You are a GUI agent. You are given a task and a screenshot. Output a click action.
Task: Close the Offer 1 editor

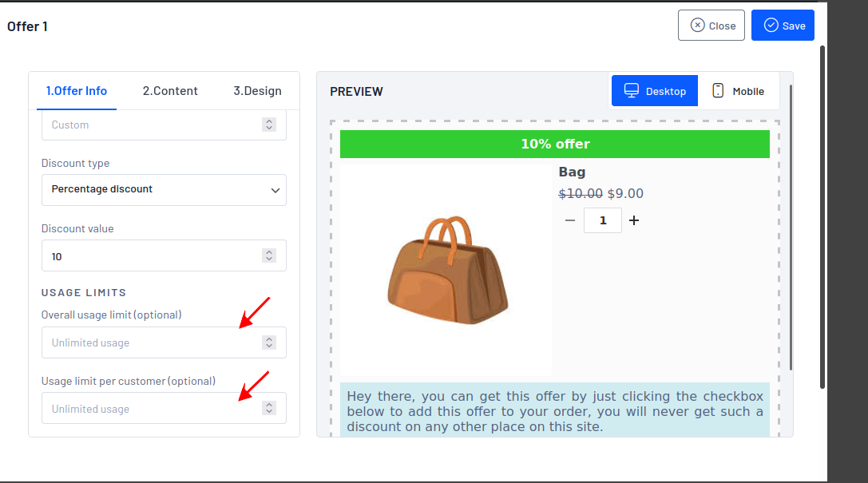(711, 26)
